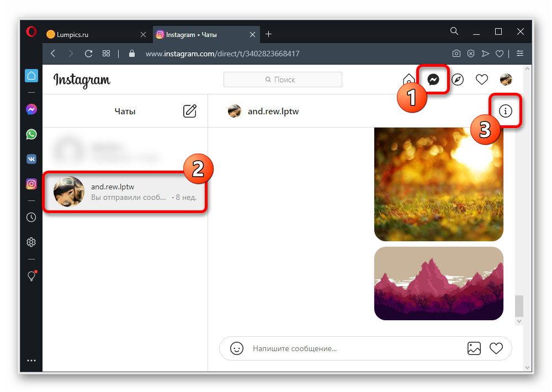Open news lightbulb in sidebar
Viewport: 552px width, 392px height.
point(31,276)
